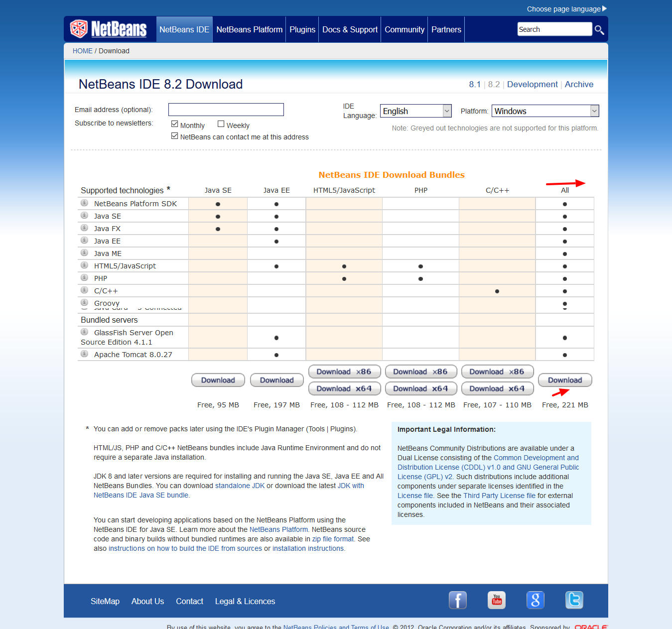
Task: Open the IDE Language dropdown
Action: 415,111
